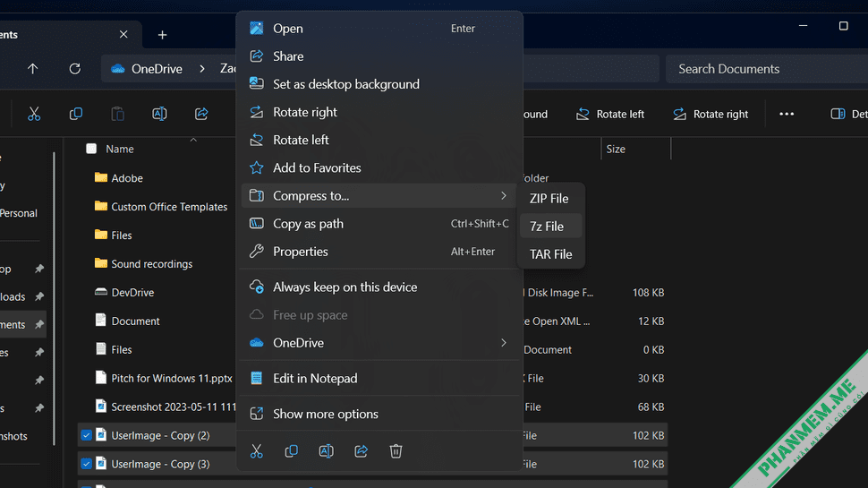The width and height of the screenshot is (868, 488).
Task: Select the Document file row
Action: pyautogui.click(x=127, y=321)
